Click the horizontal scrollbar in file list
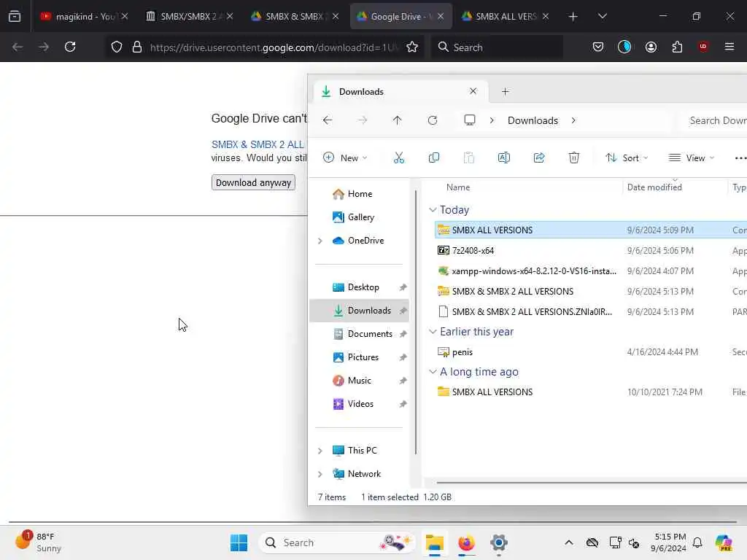Screen dimensions: 747x560 point(591,483)
